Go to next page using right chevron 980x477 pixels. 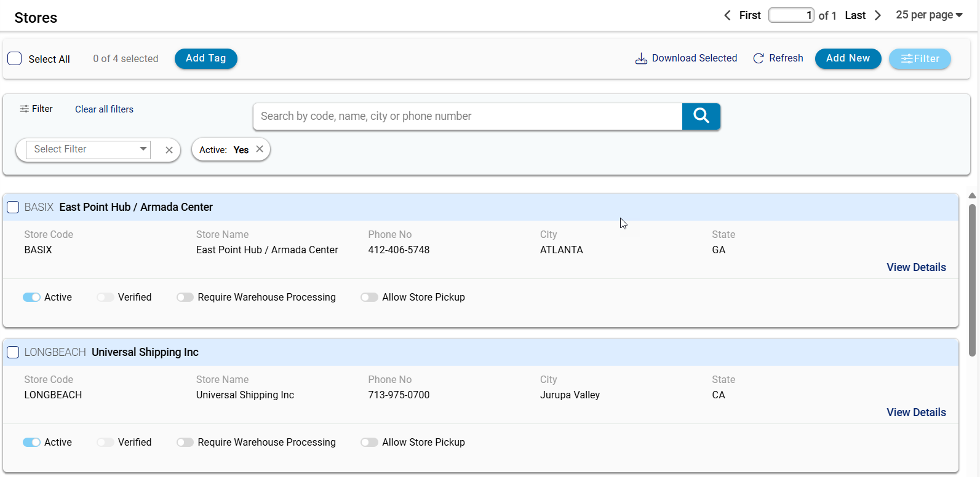coord(878,15)
